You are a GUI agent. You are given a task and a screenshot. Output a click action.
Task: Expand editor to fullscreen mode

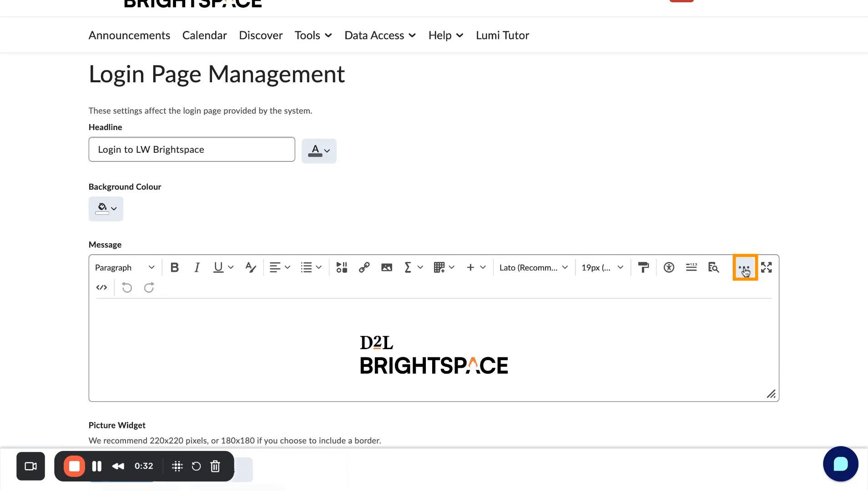[x=767, y=267]
